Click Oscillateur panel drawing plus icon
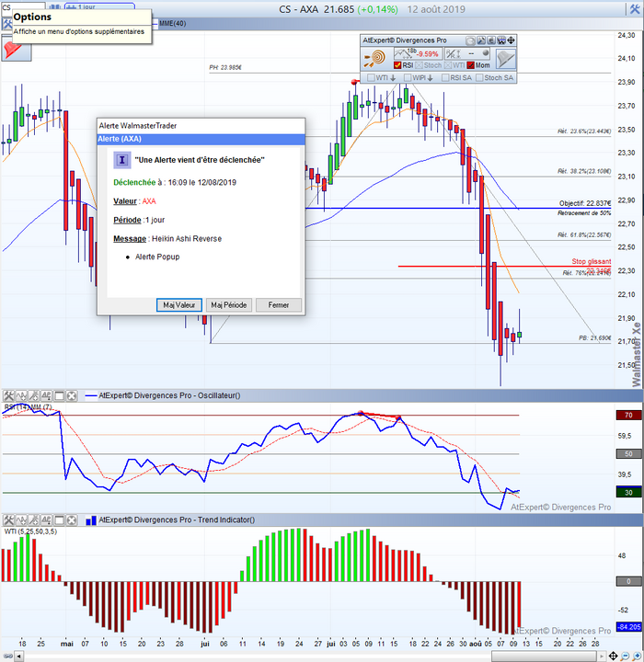The width and height of the screenshot is (644, 662). [x=34, y=395]
